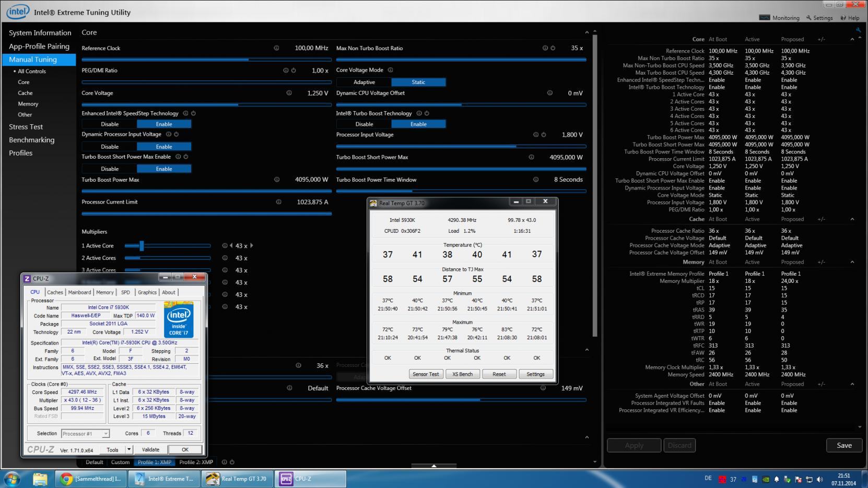The height and width of the screenshot is (488, 868).
Task: Click info icon for Max Non Turbo Boost Ratio
Action: (x=545, y=48)
